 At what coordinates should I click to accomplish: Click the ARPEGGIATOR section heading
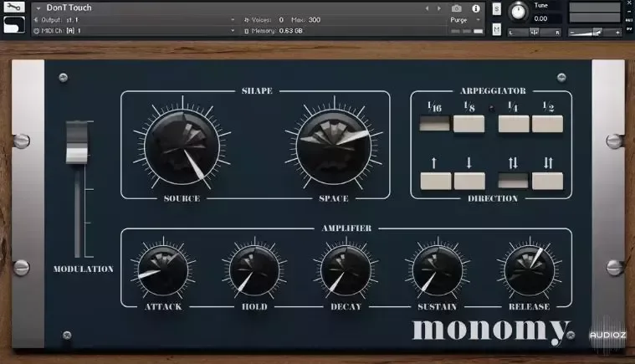click(493, 91)
